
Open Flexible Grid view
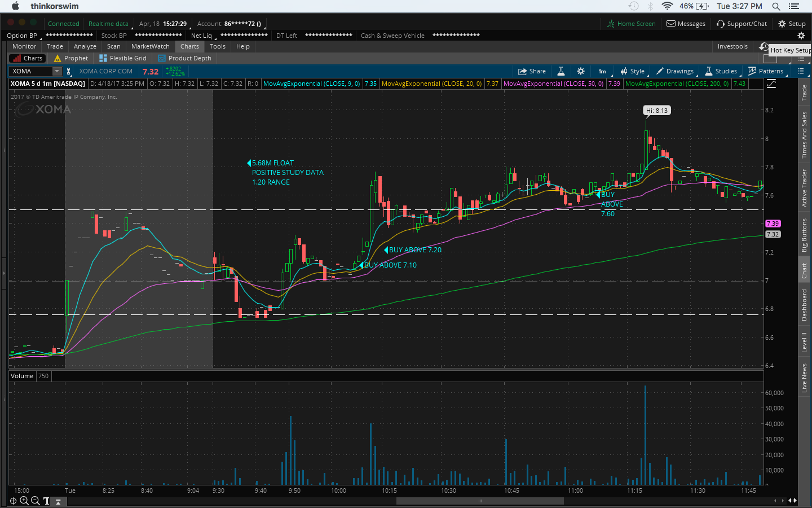[x=123, y=58]
